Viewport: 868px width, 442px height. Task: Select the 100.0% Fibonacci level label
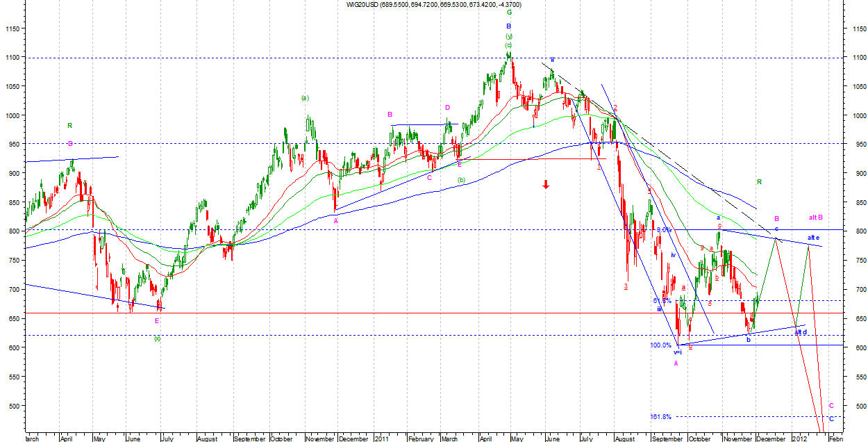[660, 345]
